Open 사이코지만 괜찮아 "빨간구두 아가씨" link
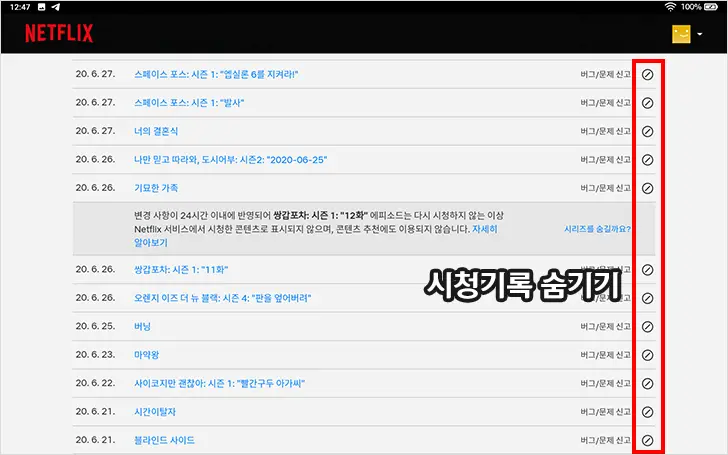The image size is (728, 455). click(219, 383)
